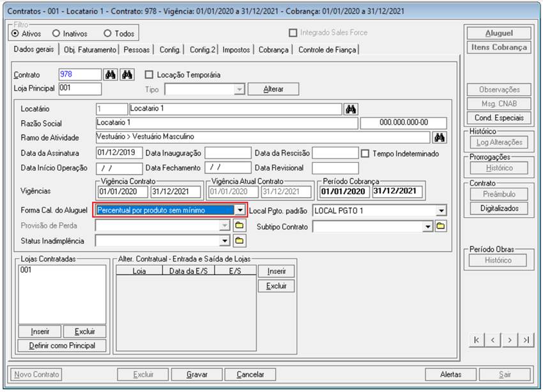Switch to the Config. tab
Viewport: 543px width, 392px height.
click(170, 50)
